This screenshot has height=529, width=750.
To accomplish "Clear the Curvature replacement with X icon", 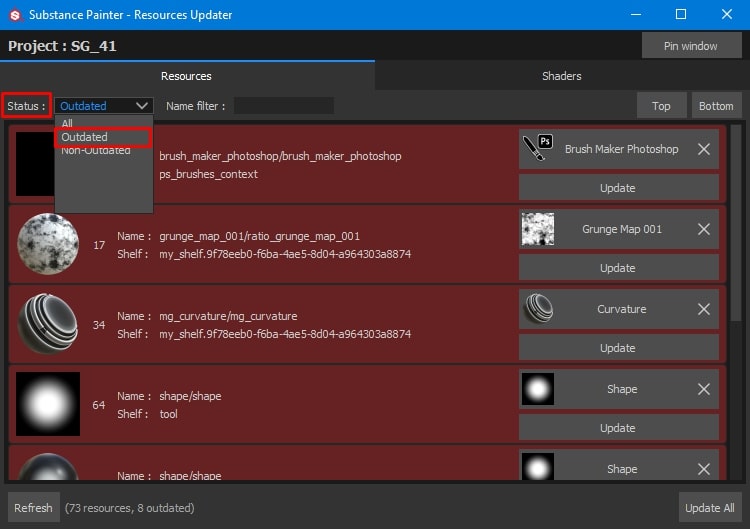I will 704,309.
